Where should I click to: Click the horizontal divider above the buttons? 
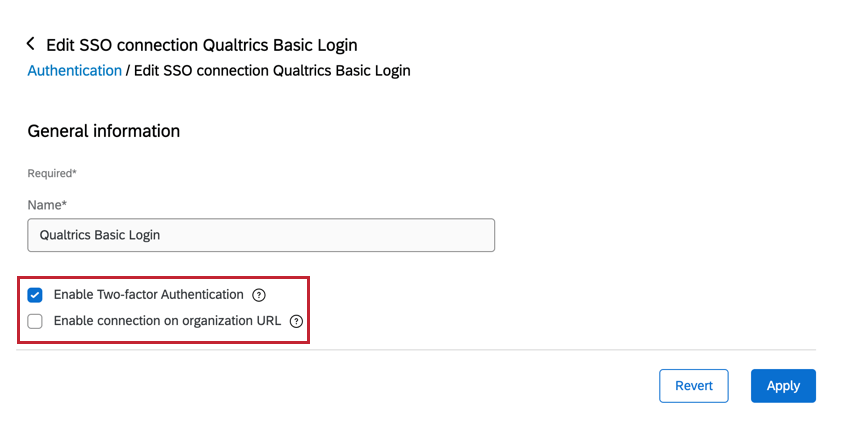[420, 350]
